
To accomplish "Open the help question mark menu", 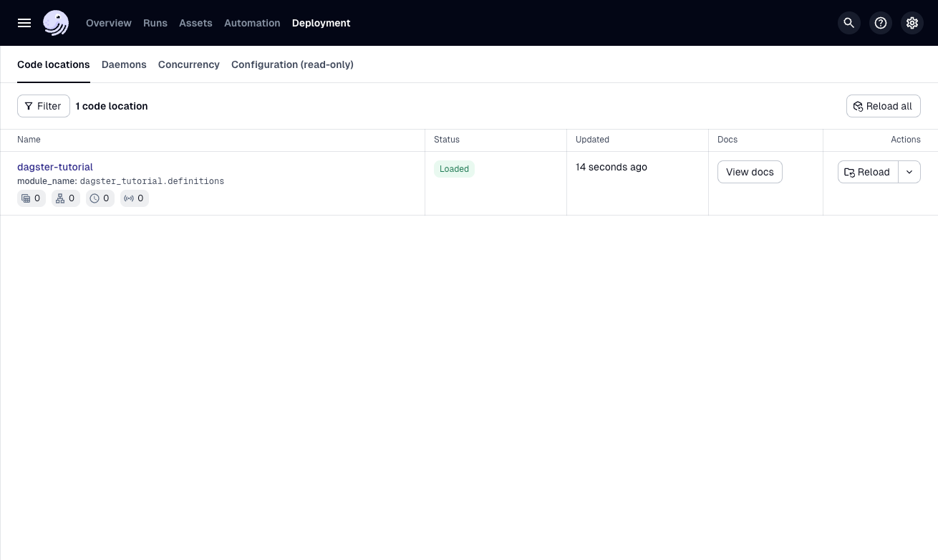I will pos(881,23).
